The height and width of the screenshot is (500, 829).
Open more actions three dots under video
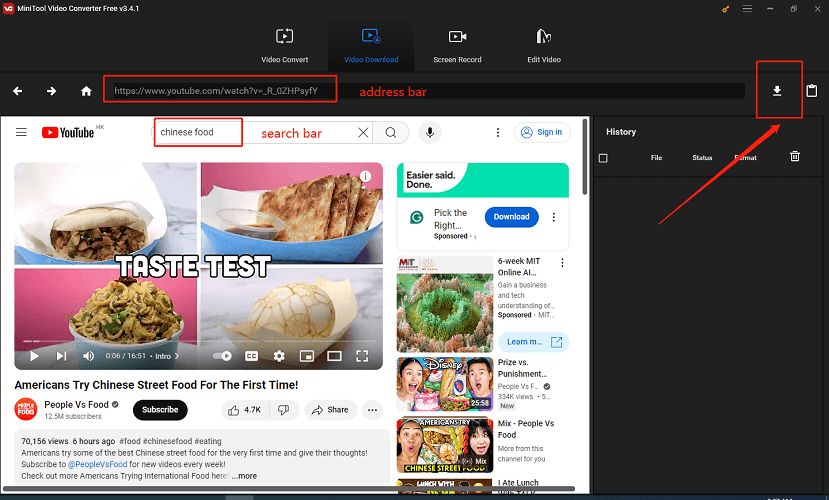372,410
